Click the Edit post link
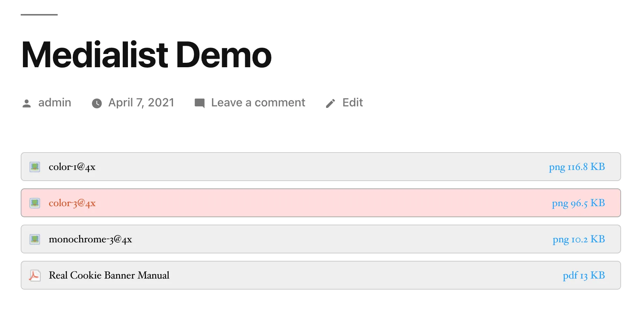Image resolution: width=644 pixels, height=314 pixels. pyautogui.click(x=353, y=102)
